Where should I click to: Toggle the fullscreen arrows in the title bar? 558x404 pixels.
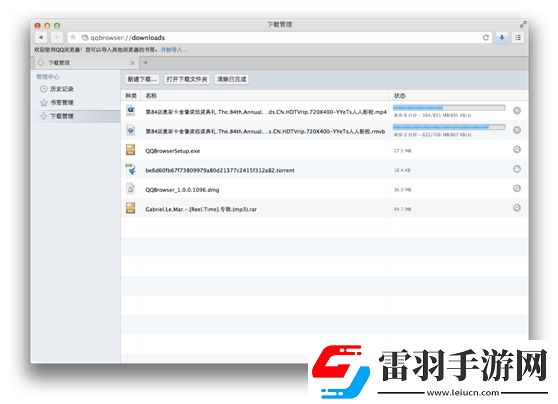click(523, 25)
